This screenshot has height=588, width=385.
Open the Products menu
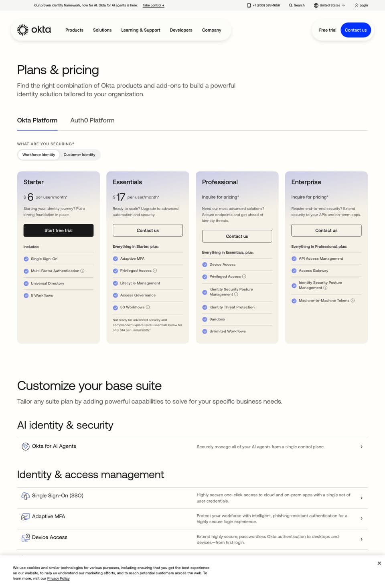coord(74,30)
